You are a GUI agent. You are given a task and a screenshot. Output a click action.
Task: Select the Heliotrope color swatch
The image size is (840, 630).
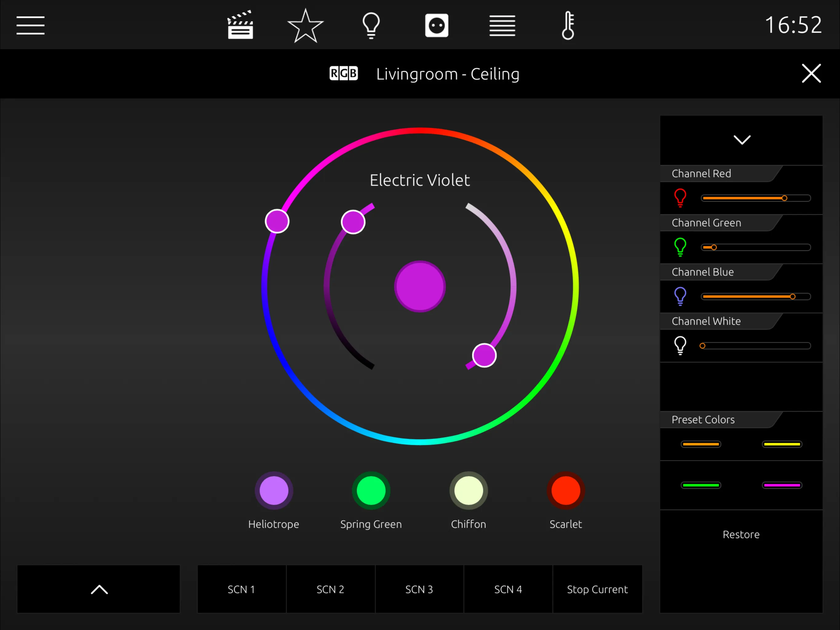coord(274,491)
